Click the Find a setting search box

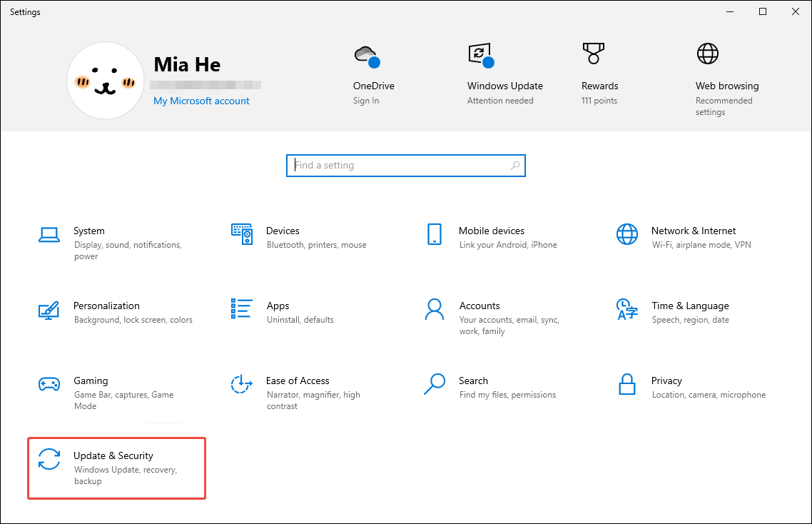(x=405, y=165)
